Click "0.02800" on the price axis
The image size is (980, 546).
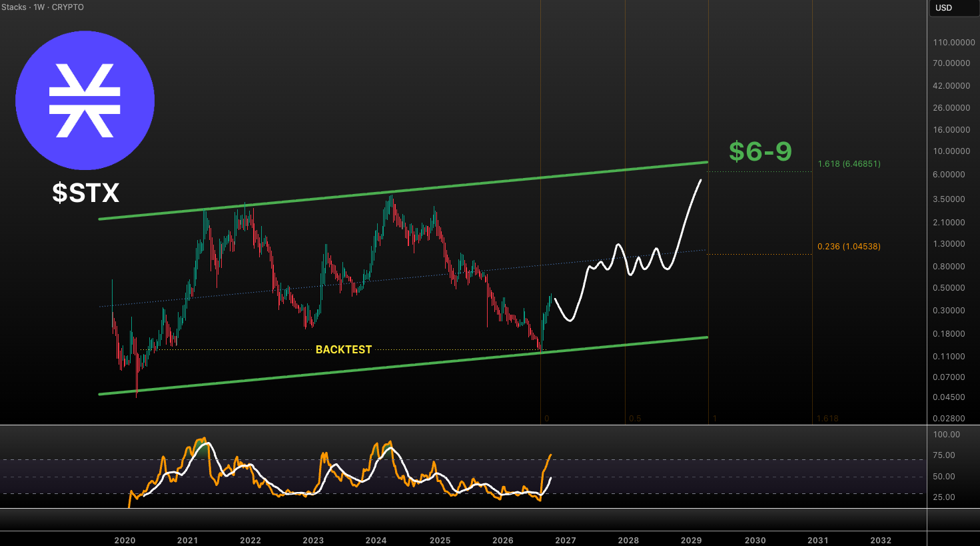tap(949, 419)
